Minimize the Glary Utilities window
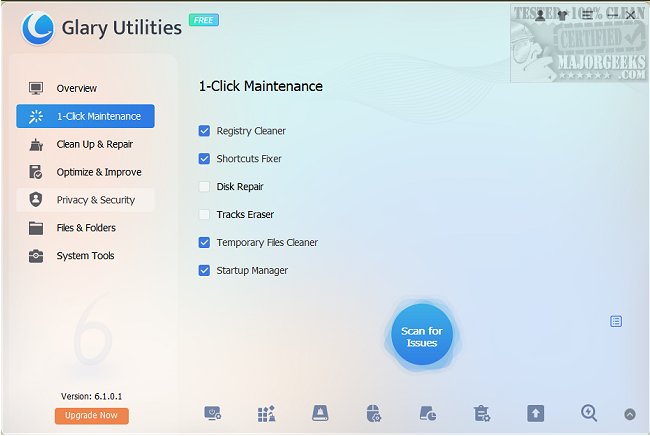The image size is (650, 436). pos(612,16)
